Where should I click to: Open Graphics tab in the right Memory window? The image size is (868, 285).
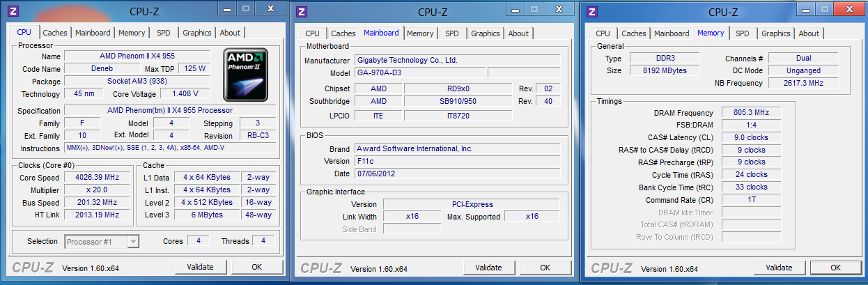point(776,33)
